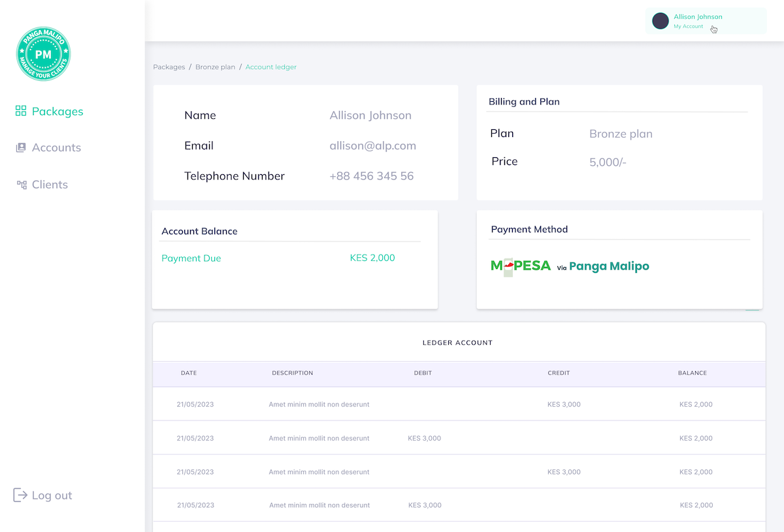
Task: Click the Packages grid icon
Action: [21, 111]
